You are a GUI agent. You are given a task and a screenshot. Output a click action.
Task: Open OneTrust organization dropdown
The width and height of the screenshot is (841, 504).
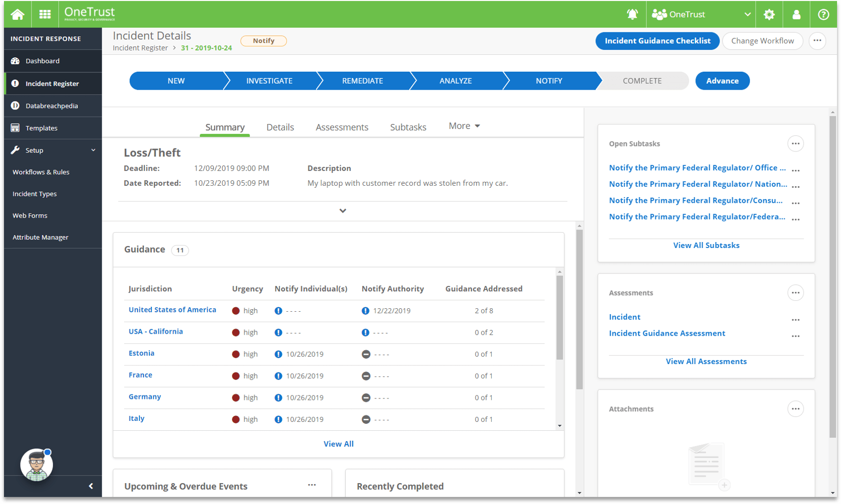coord(701,14)
